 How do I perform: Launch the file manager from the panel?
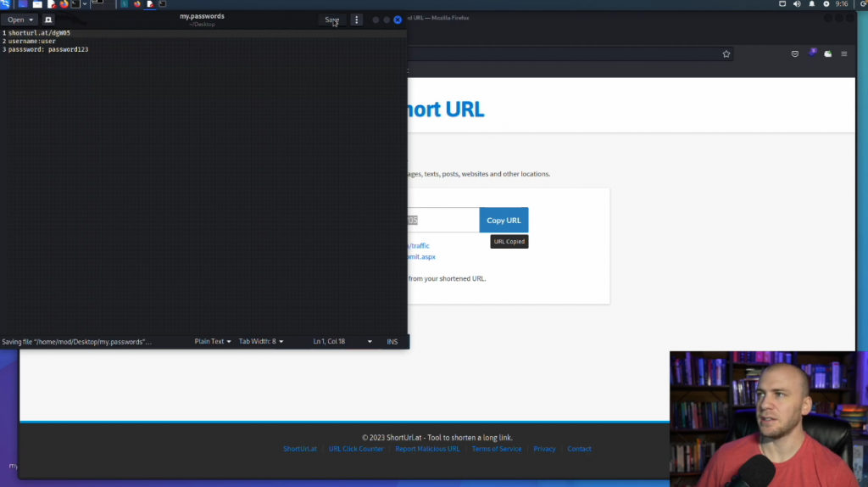37,4
